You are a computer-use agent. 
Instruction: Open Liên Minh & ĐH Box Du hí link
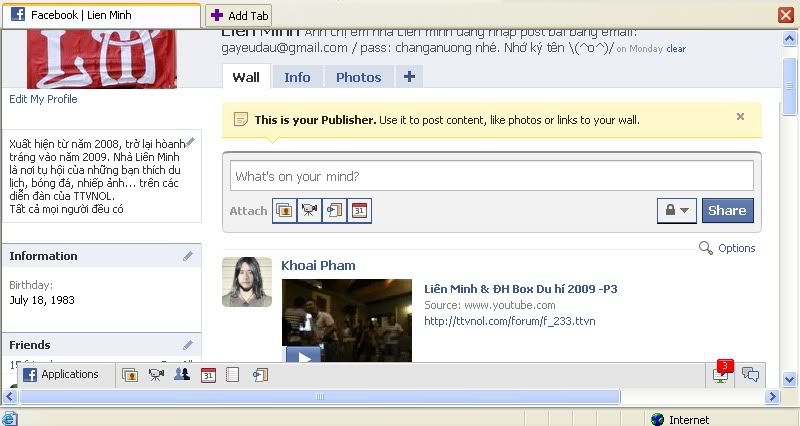[x=521, y=289]
